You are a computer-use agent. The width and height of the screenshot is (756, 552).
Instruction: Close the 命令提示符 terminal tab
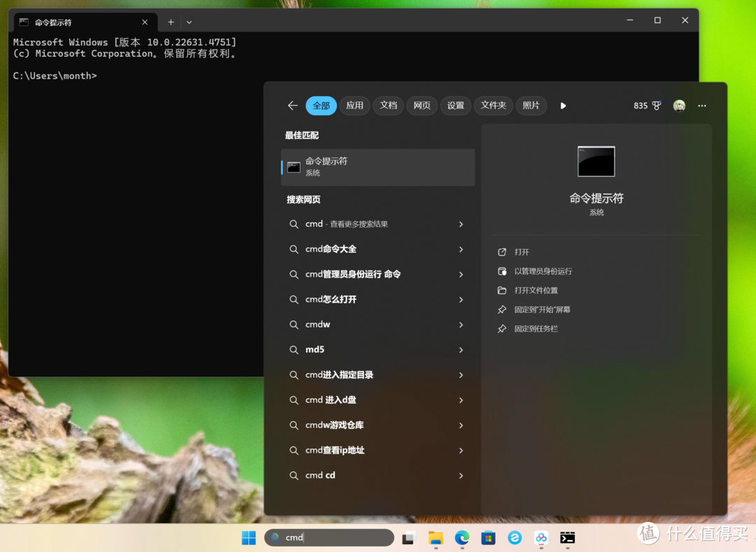[x=145, y=22]
